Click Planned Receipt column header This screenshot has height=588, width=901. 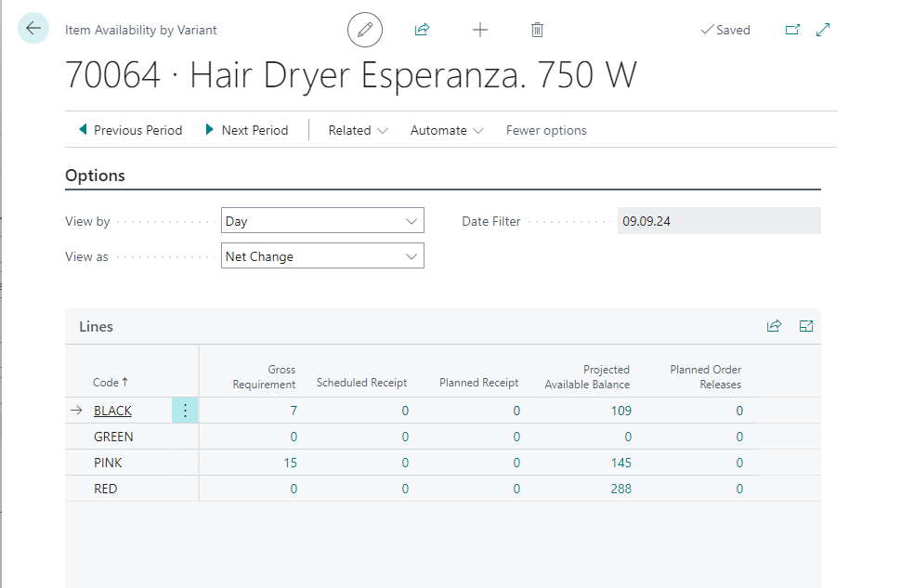pyautogui.click(x=478, y=382)
